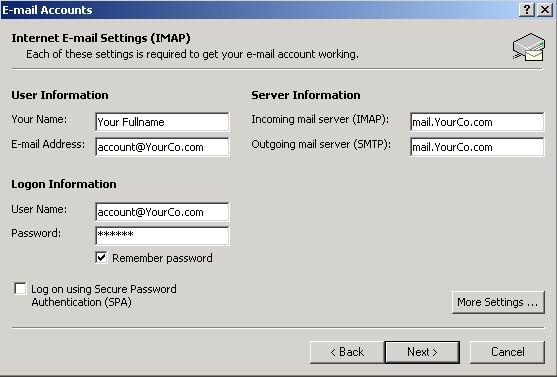Click the mail server icon in the header
Screen dimensions: 557x377
pyautogui.click(x=529, y=47)
